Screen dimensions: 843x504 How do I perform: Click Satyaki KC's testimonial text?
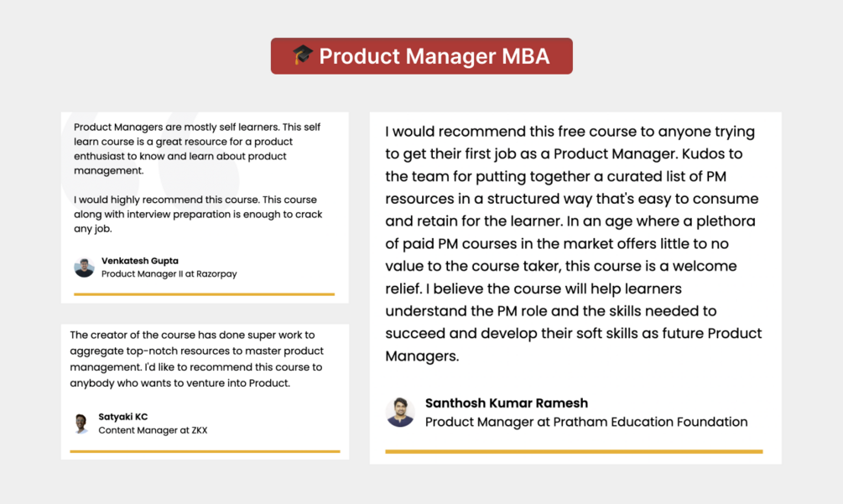[196, 359]
